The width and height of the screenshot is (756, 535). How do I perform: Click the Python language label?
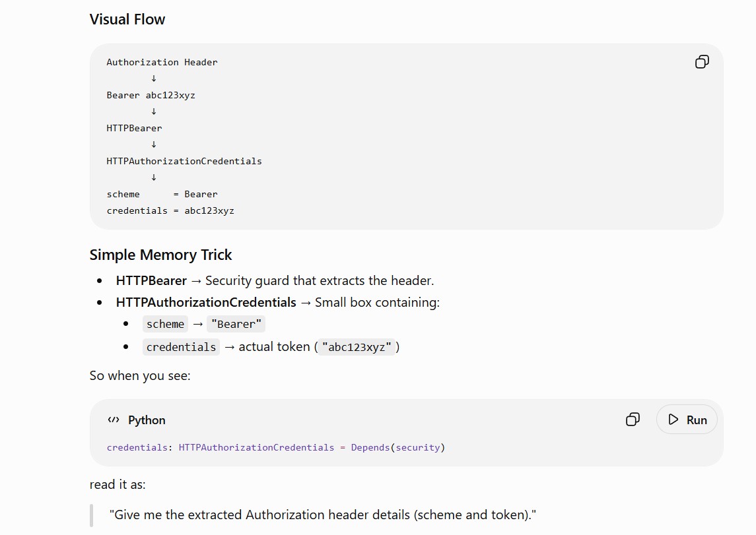pos(147,420)
